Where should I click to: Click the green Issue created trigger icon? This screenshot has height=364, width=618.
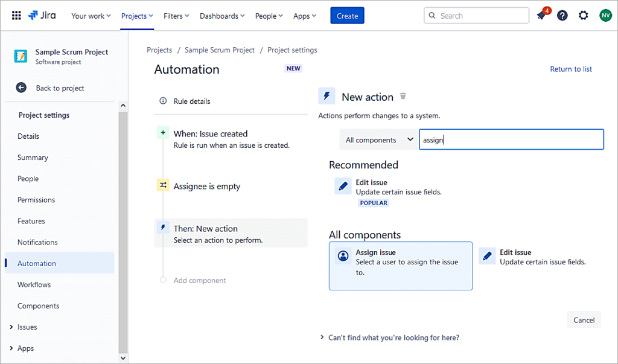tap(164, 133)
